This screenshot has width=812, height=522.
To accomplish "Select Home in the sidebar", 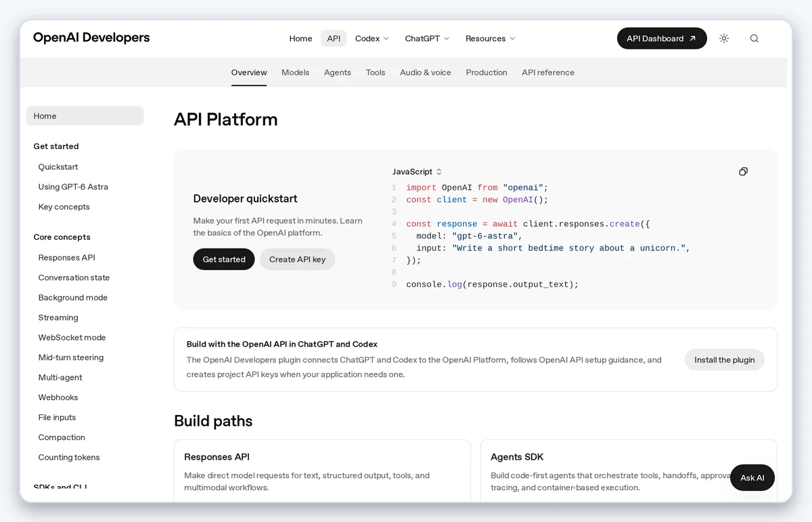I will tap(85, 116).
